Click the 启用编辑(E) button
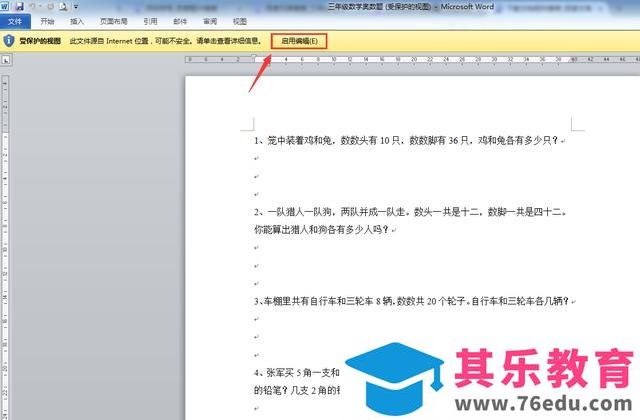This screenshot has height=420, width=640. (x=299, y=41)
